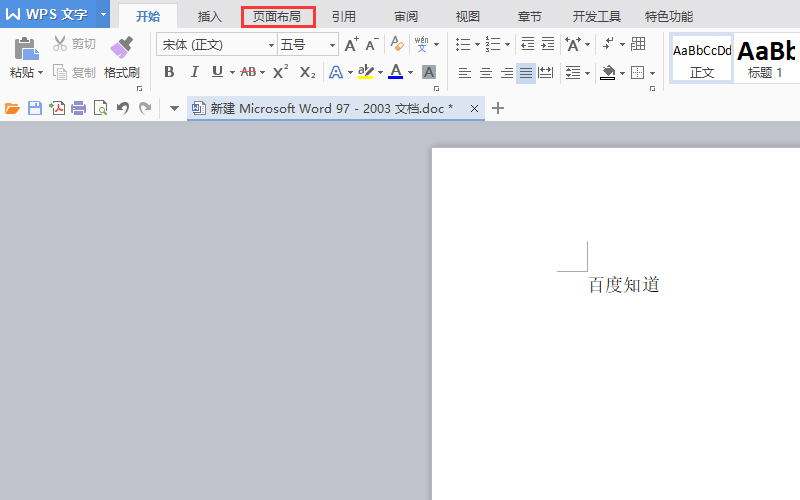Switch to the 插入 ribbon tab
Screen dimensions: 800x500
[210, 17]
